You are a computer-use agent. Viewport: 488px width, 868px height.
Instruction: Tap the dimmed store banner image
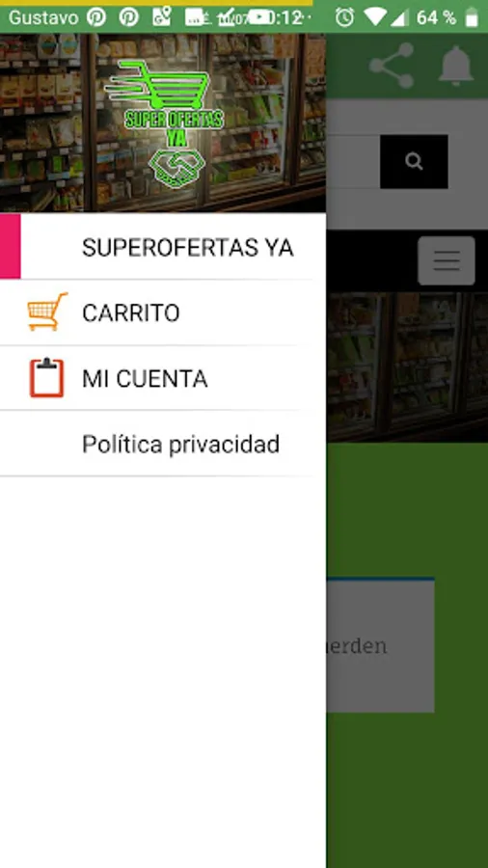pos(407,367)
